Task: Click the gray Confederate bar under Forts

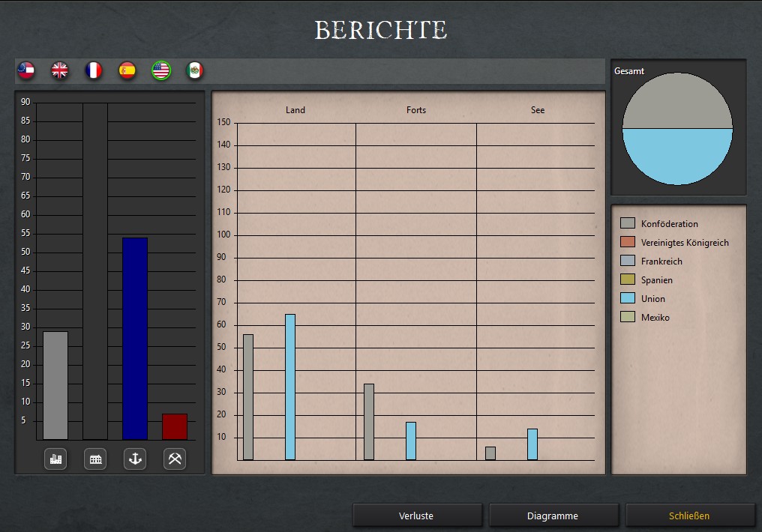Action: 369,422
